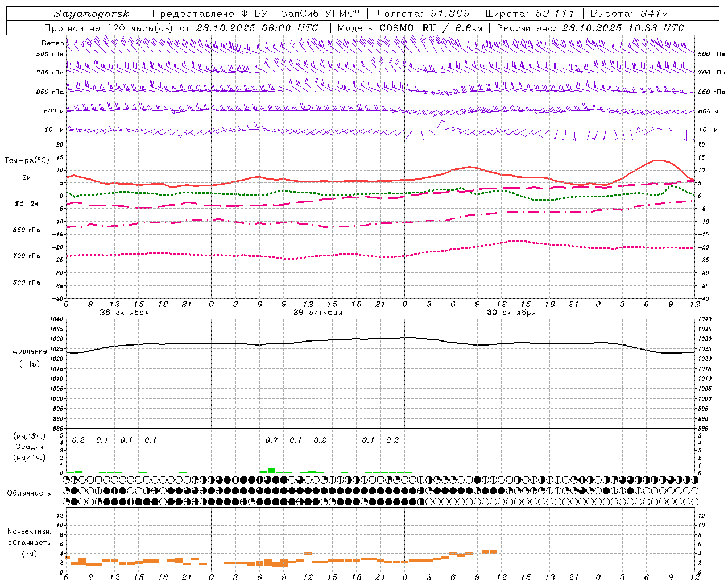Click the "0.7" precipitation value
Image resolution: width=728 pixels, height=582 pixels.
(272, 440)
